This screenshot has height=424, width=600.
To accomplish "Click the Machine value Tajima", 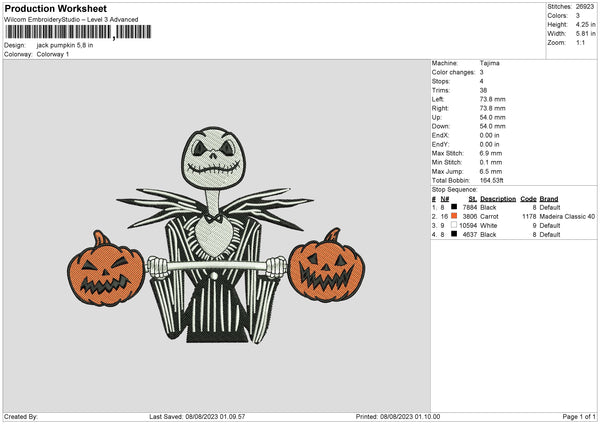I will click(x=489, y=63).
